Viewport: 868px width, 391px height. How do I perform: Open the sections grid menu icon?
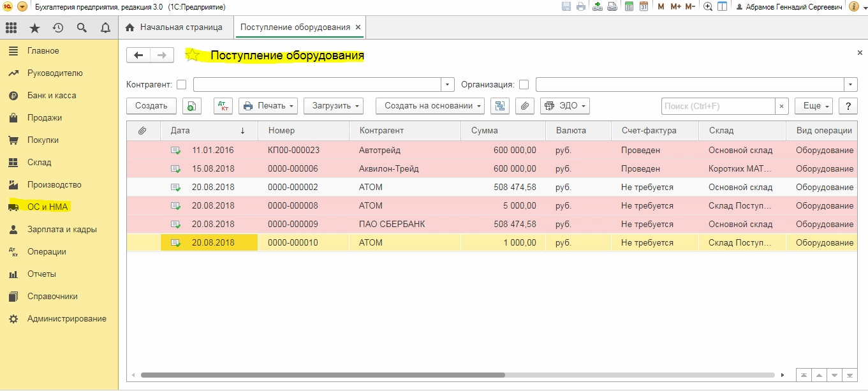coord(11,27)
